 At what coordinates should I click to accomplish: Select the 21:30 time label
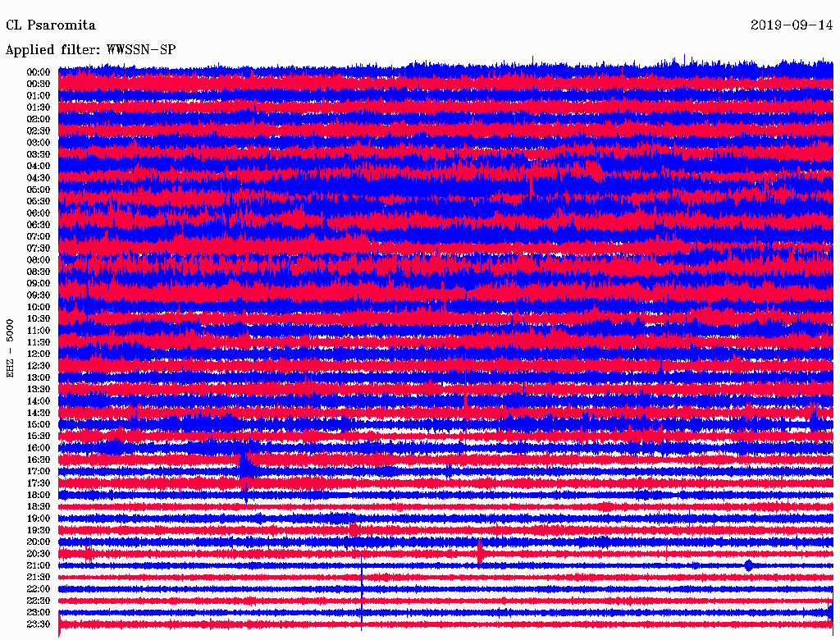pyautogui.click(x=39, y=578)
